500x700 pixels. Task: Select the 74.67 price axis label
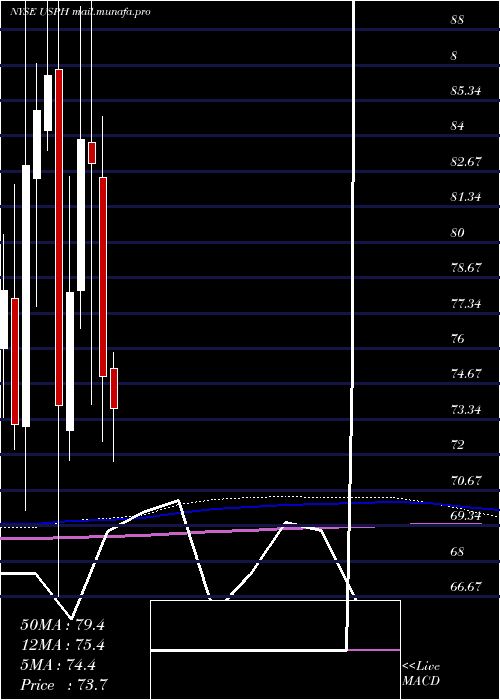coord(466,374)
